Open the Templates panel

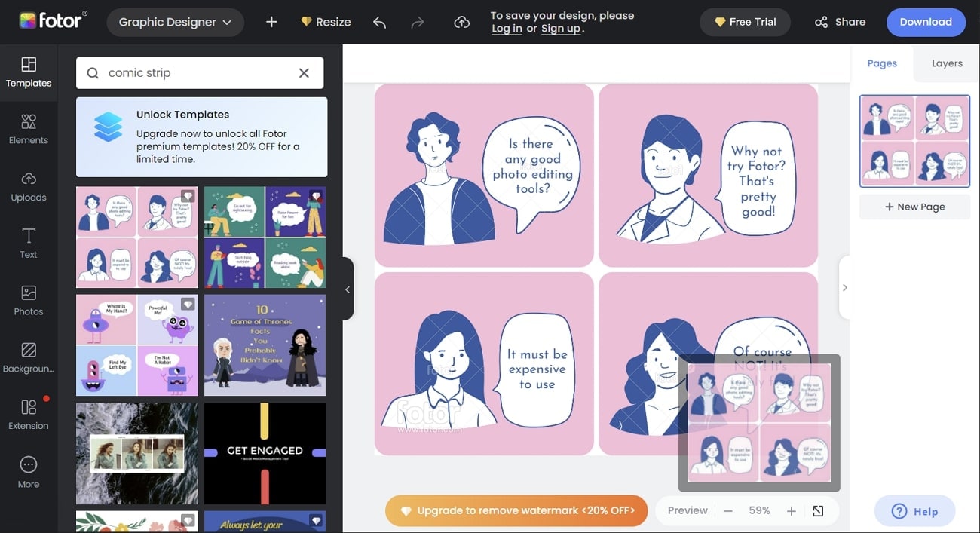28,72
